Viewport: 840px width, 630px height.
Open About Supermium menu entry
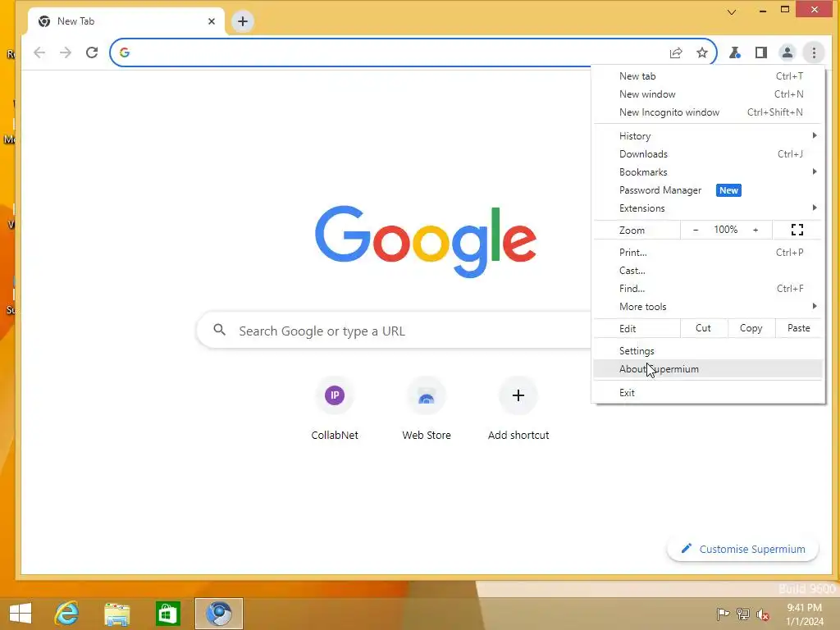pyautogui.click(x=708, y=369)
